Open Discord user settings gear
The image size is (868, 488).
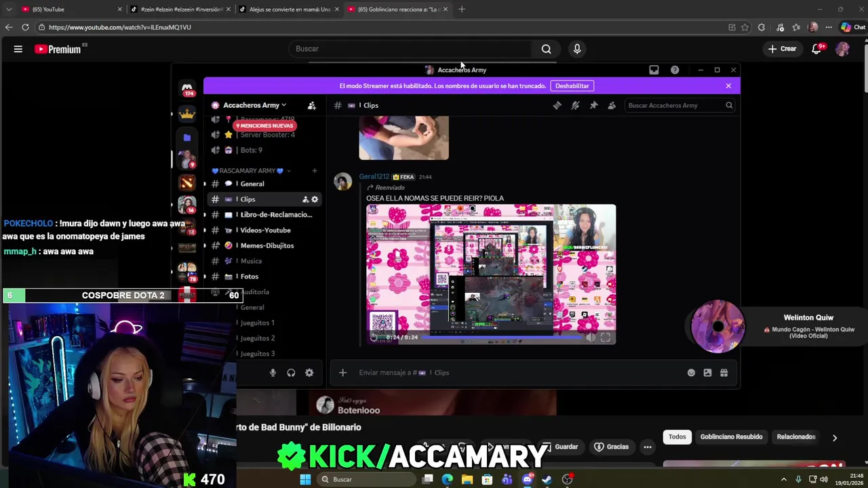(309, 373)
